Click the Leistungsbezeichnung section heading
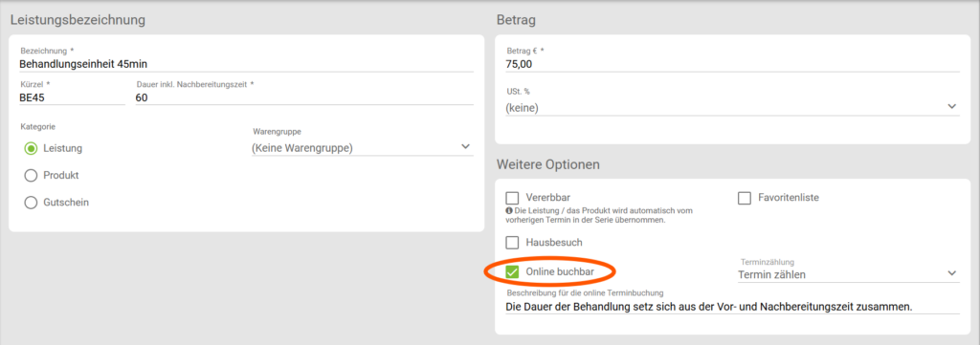Viewport: 980px width, 345px height. [78, 20]
